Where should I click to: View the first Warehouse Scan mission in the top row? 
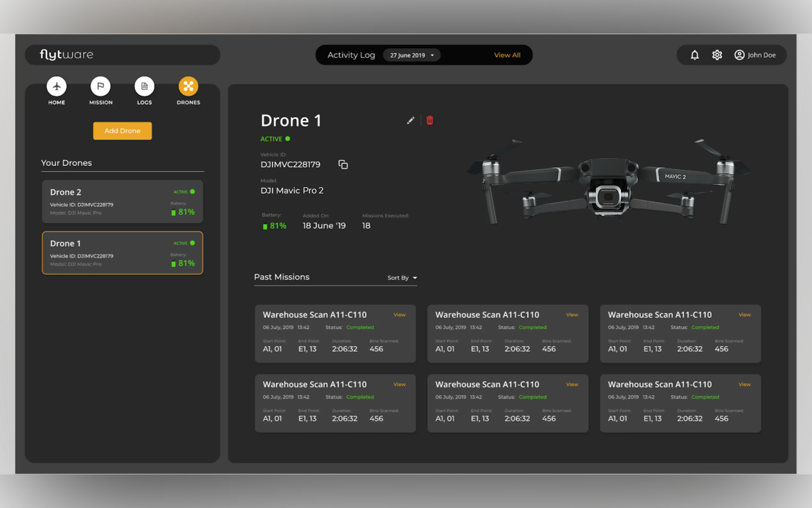point(400,315)
